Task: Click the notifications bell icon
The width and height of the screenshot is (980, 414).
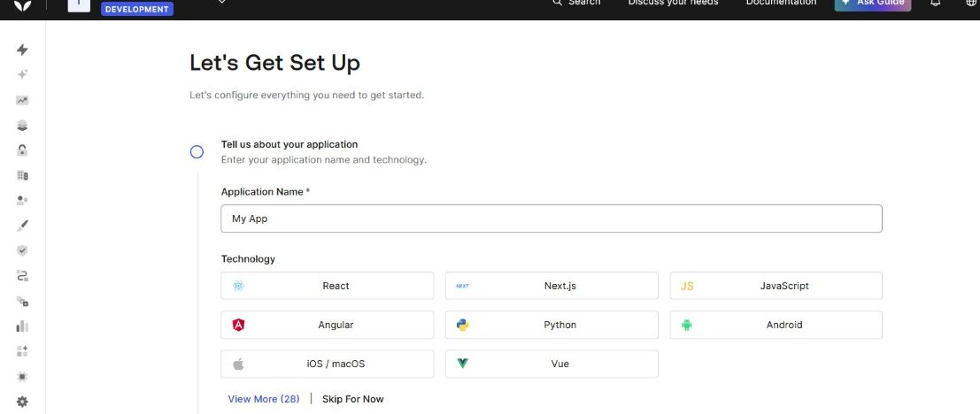Action: pos(936,4)
